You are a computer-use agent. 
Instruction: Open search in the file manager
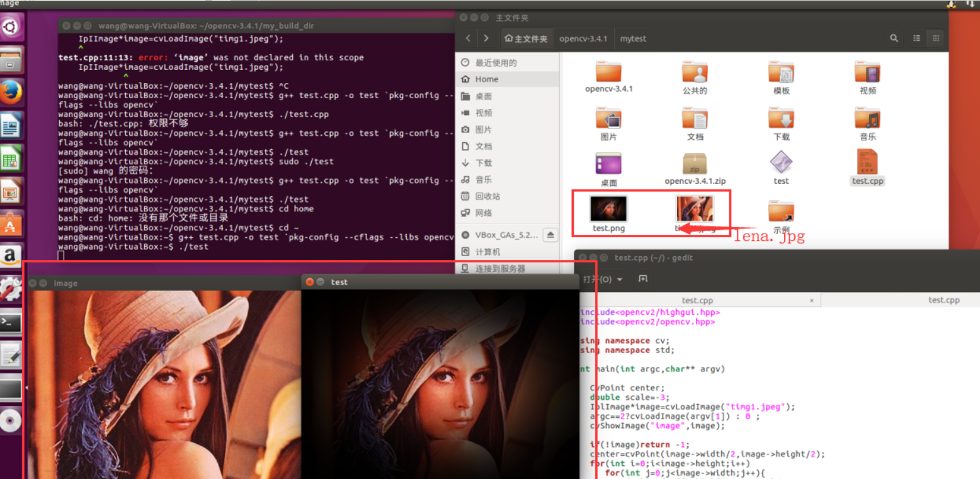click(894, 38)
